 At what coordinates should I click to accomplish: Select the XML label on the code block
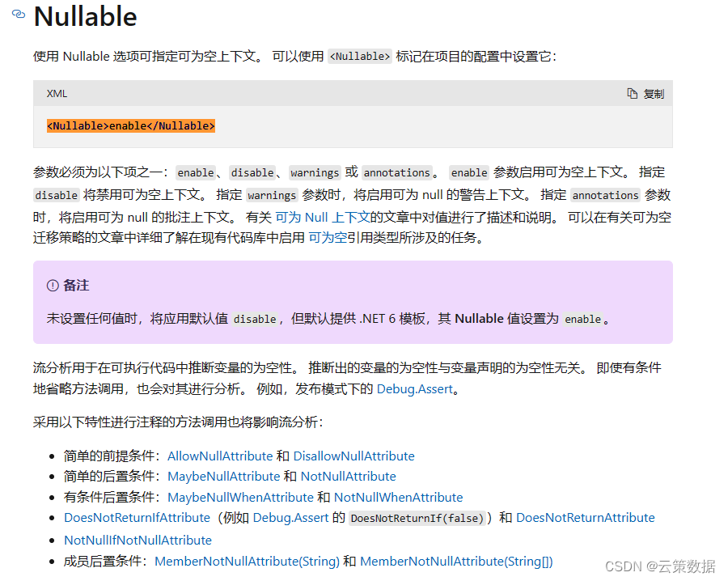pos(56,93)
